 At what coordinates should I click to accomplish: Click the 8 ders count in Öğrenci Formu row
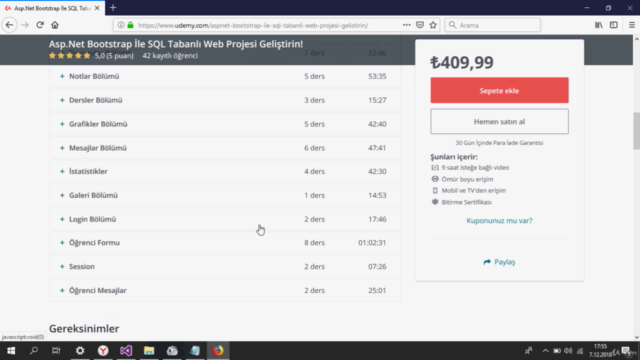point(314,243)
